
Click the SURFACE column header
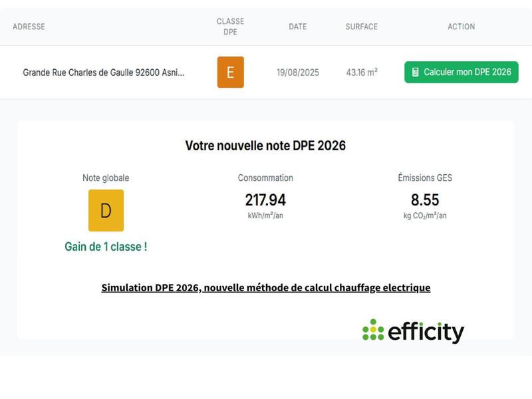pyautogui.click(x=361, y=27)
